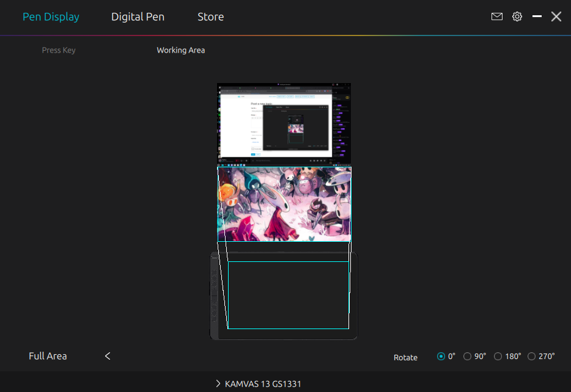The image size is (571, 392).
Task: Open driver settings with the gear icon
Action: (x=517, y=16)
